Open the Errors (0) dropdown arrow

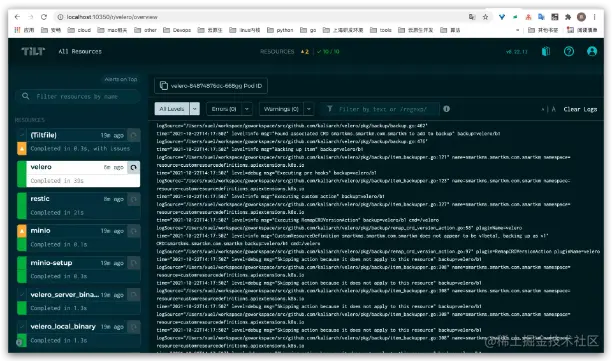[247, 109]
